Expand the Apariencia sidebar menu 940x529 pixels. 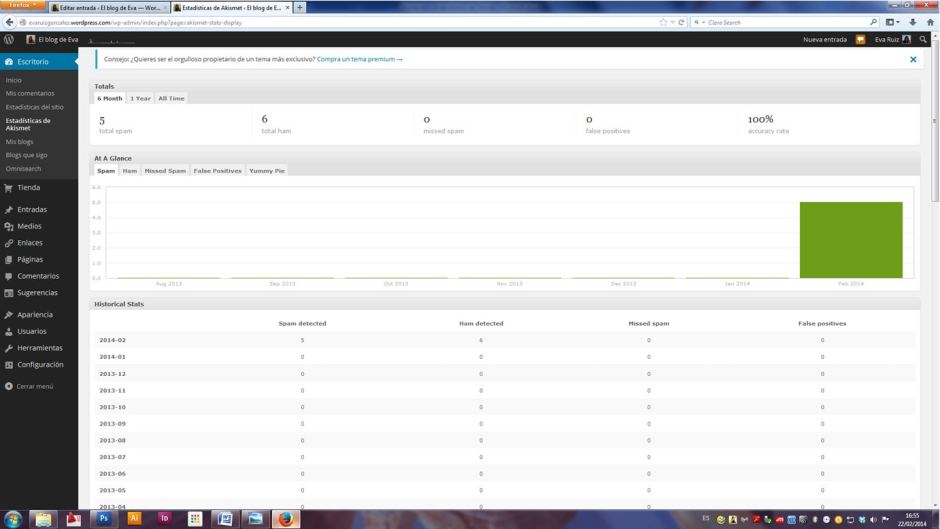pos(34,314)
